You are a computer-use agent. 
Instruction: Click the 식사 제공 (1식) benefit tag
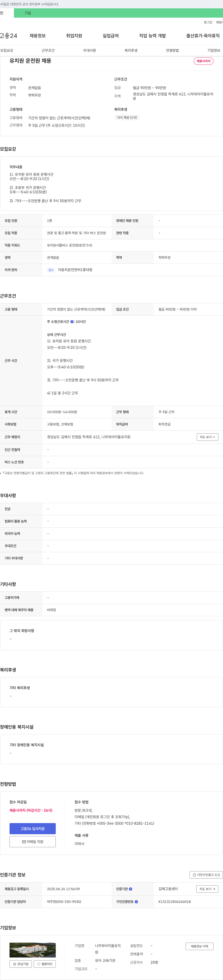(x=127, y=117)
